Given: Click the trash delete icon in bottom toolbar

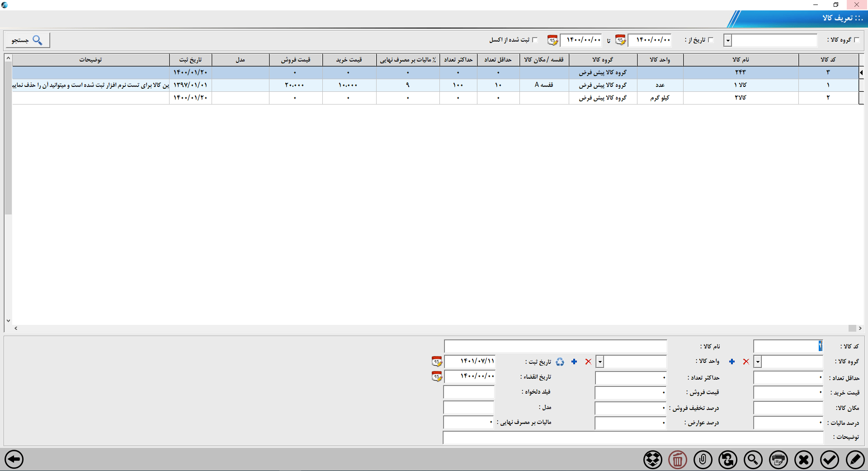Looking at the screenshot, I should point(678,460).
